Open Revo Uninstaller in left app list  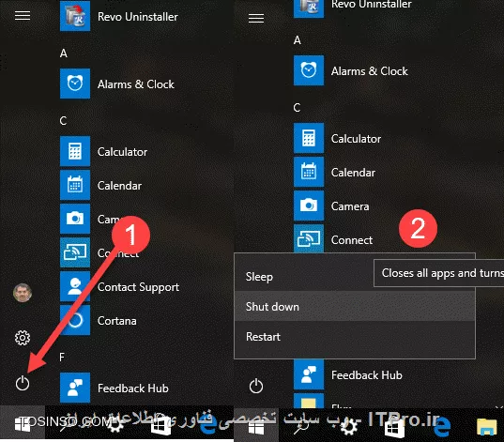tap(119, 16)
